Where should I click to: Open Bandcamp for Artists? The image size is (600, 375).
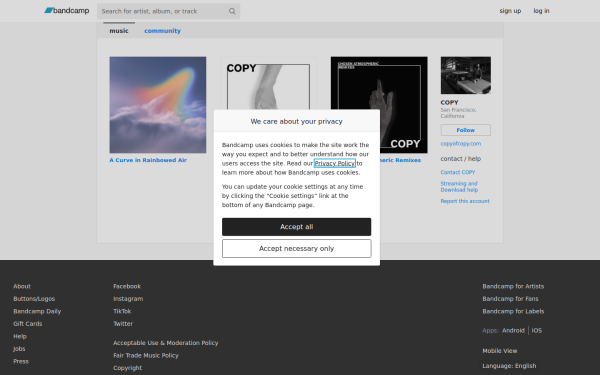(513, 286)
